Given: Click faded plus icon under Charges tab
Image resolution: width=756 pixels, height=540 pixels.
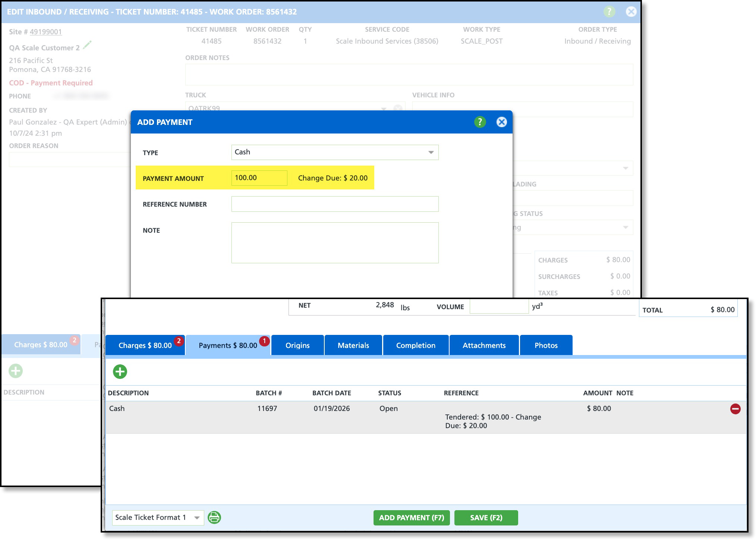Looking at the screenshot, I should pos(16,371).
